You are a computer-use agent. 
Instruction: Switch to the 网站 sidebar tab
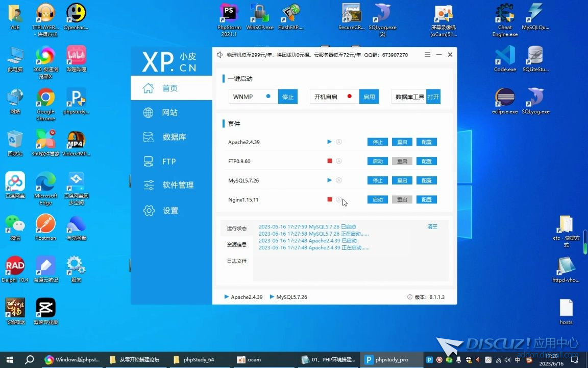(171, 112)
